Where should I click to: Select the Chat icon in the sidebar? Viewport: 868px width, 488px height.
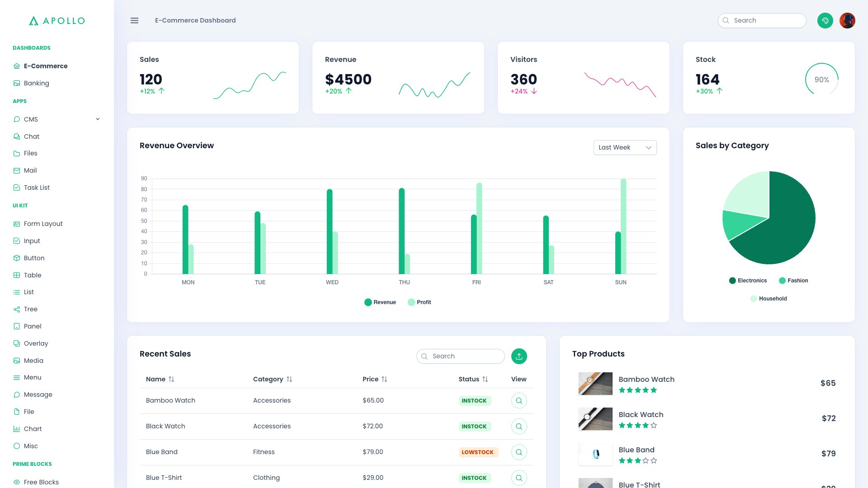[17, 136]
